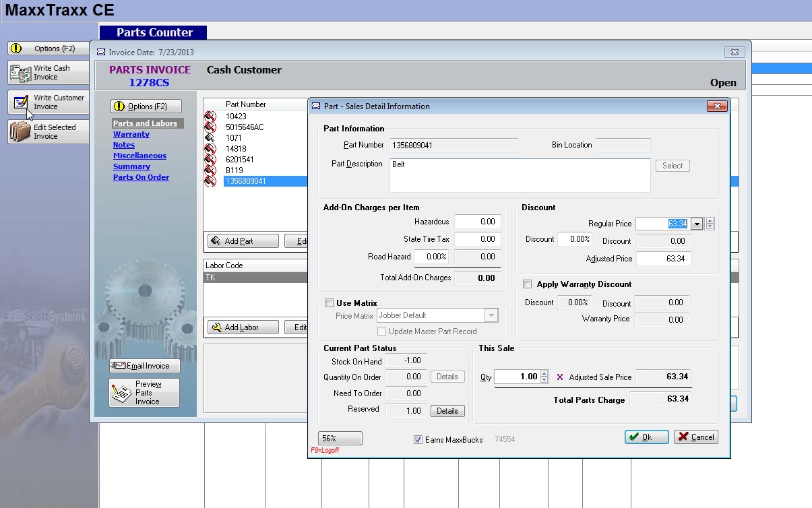The image size is (812, 508).
Task: Uncheck the Earns MaxxBucks checkbox
Action: point(418,440)
